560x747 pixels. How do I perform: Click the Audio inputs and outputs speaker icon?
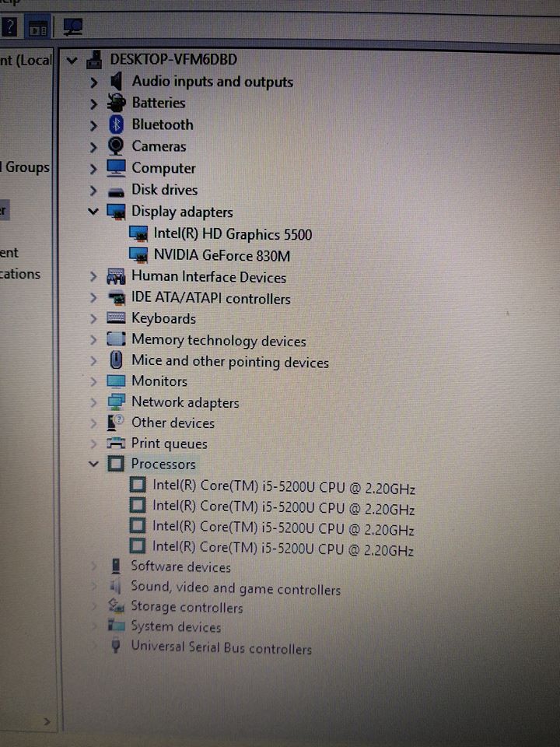pos(116,82)
